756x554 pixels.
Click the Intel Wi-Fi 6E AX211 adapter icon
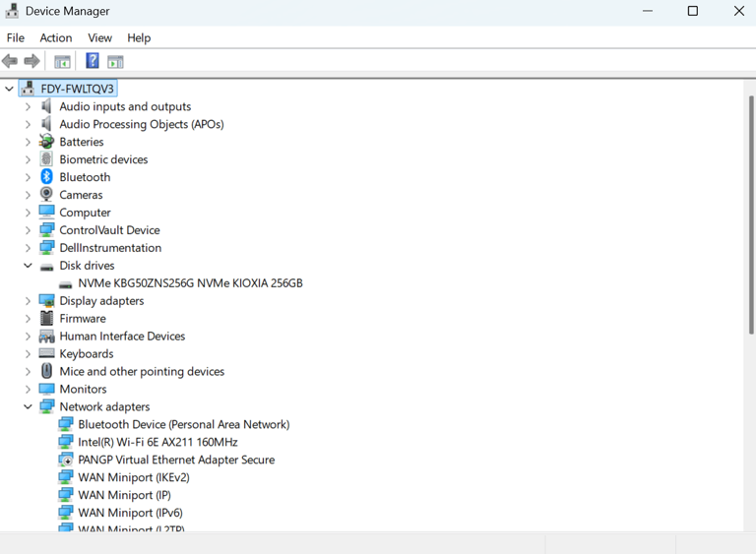click(x=66, y=442)
